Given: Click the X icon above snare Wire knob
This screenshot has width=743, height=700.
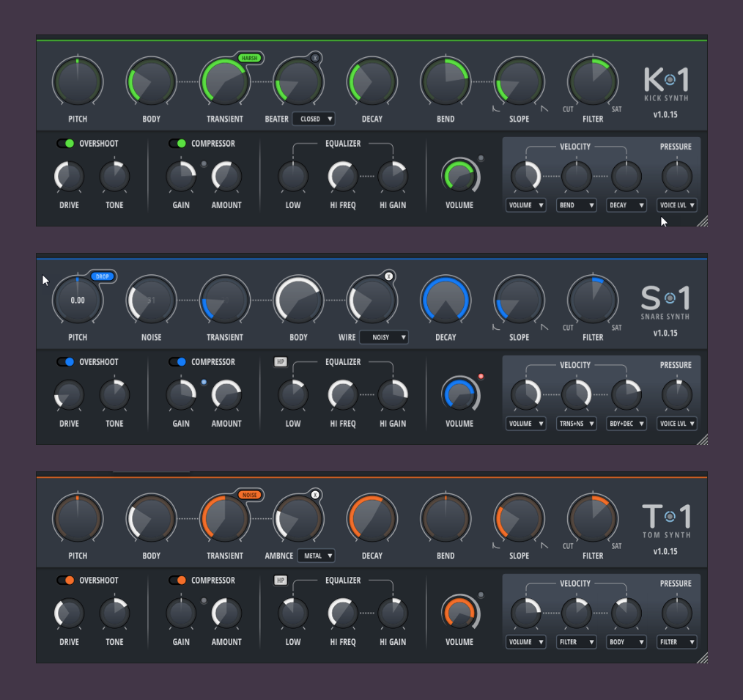Looking at the screenshot, I should (389, 276).
